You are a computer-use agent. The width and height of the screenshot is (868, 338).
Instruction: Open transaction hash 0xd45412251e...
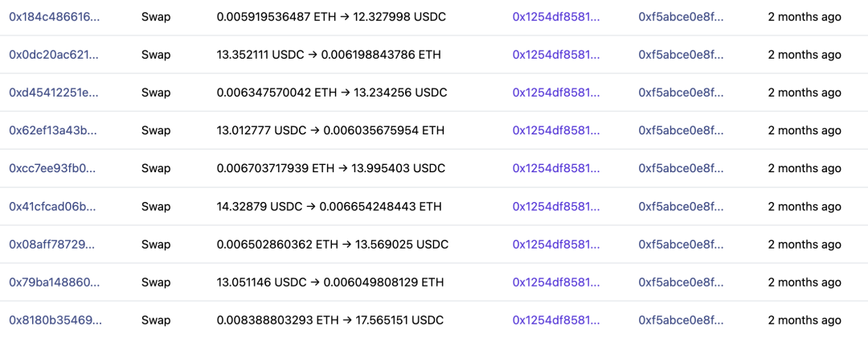click(x=55, y=93)
